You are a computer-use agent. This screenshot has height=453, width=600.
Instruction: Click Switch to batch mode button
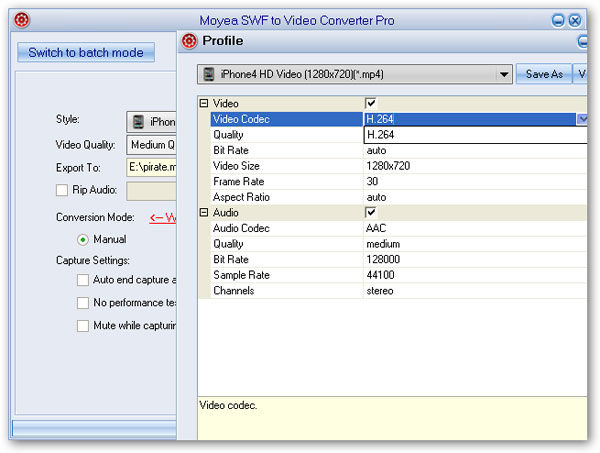pyautogui.click(x=86, y=52)
